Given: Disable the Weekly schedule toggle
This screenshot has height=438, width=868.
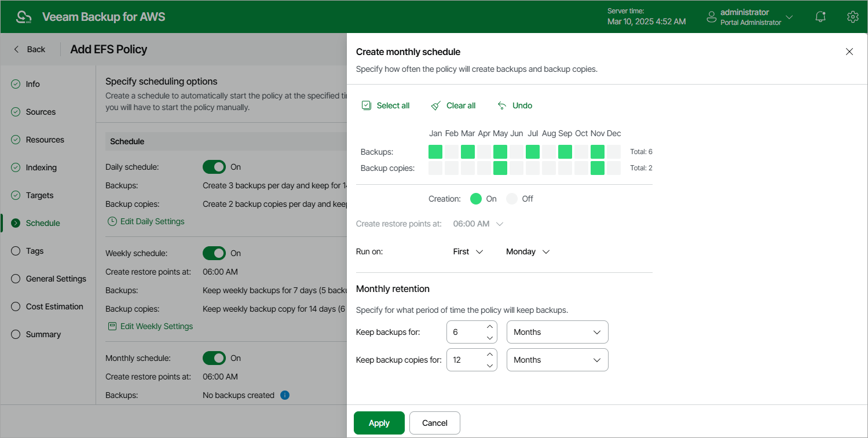Looking at the screenshot, I should 214,253.
